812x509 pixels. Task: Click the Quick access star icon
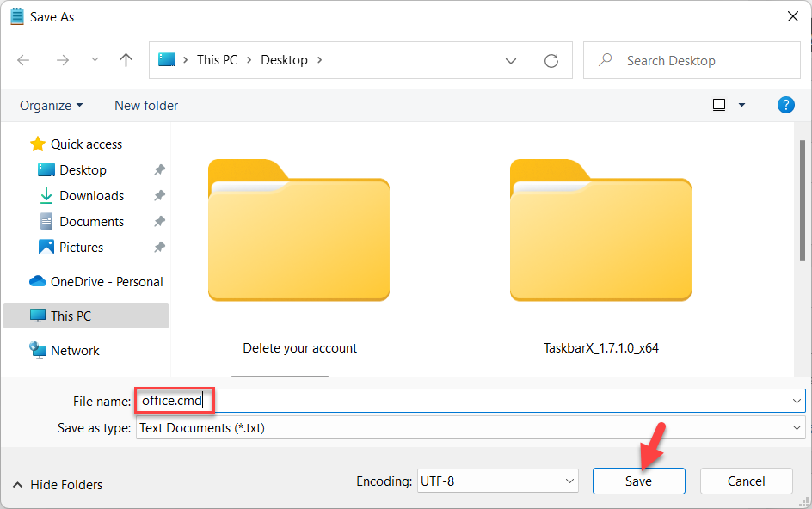point(38,144)
